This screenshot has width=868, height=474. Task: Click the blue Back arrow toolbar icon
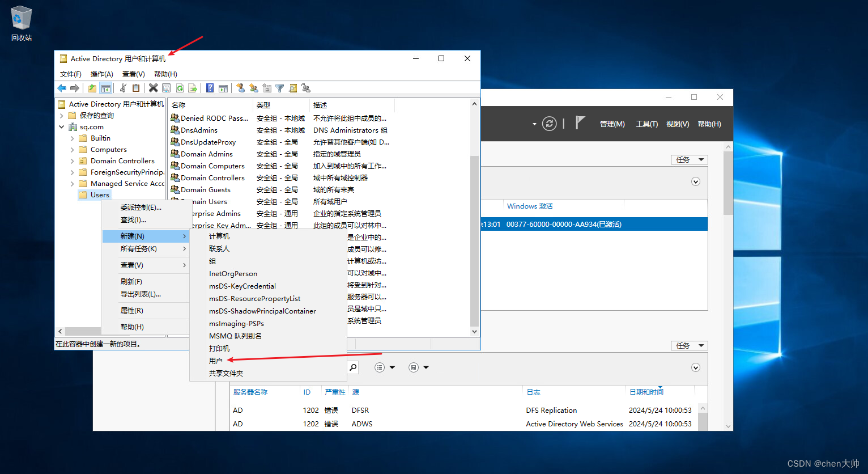tap(62, 88)
